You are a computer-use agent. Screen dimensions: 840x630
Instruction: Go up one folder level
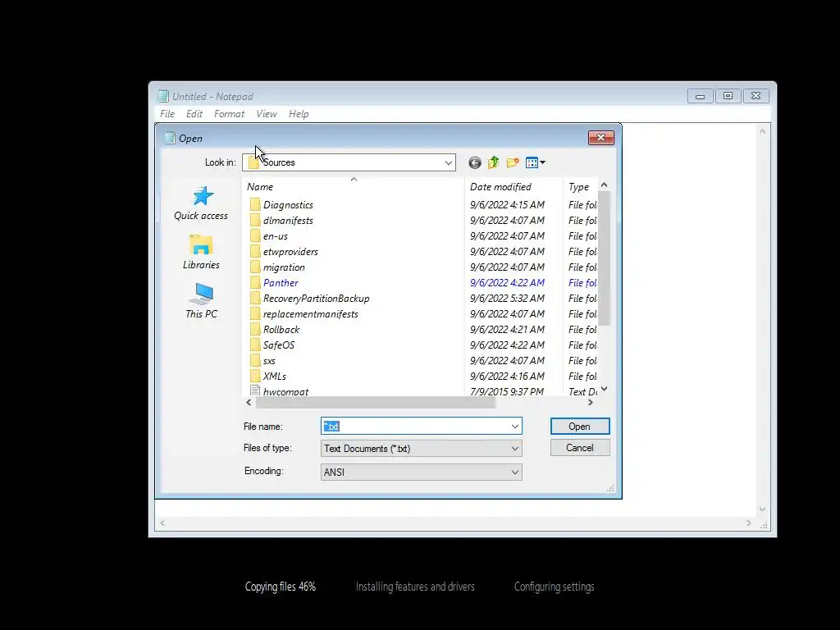tap(493, 162)
